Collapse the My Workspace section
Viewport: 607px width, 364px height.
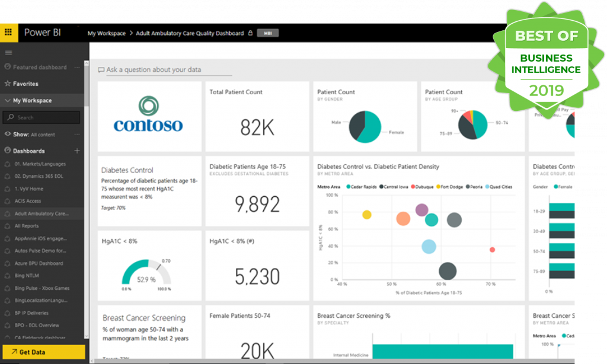[x=7, y=100]
